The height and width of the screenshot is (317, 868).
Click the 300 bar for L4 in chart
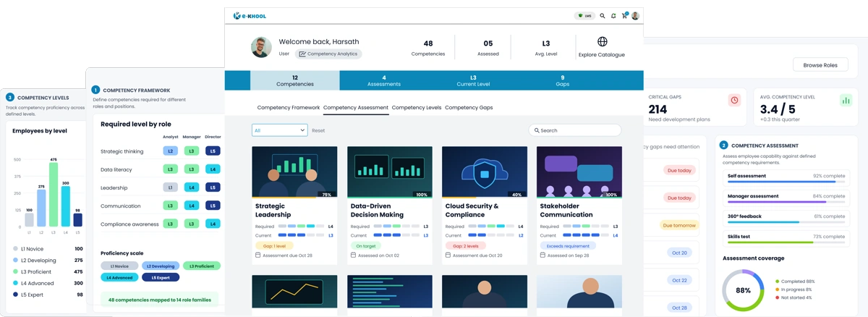66,206
